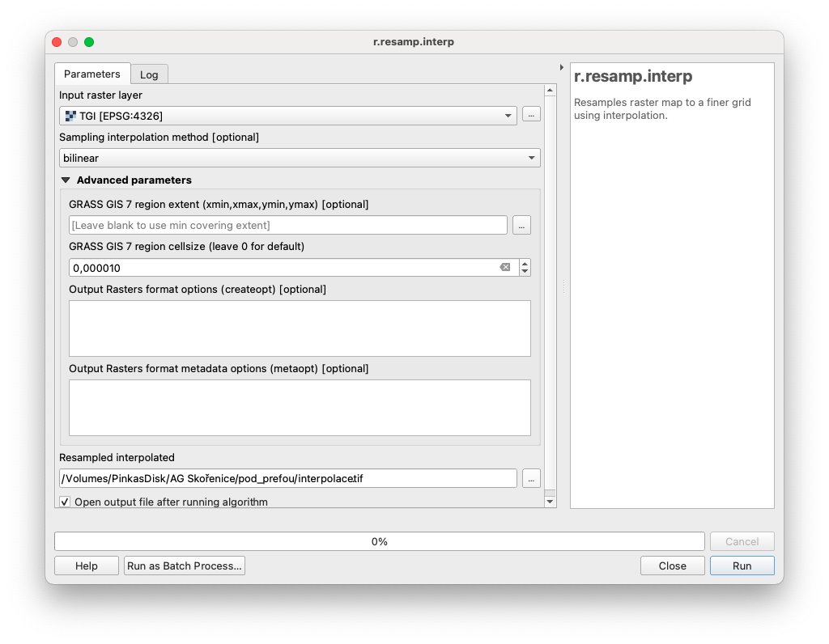Open the Input raster layer dropdown
The image size is (829, 644).
click(287, 116)
